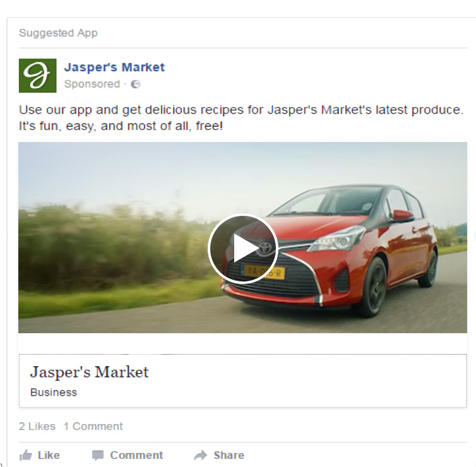The width and height of the screenshot is (476, 467).
Task: Click the post text 'Use our app and get delicious recipes'
Action: pyautogui.click(x=131, y=110)
